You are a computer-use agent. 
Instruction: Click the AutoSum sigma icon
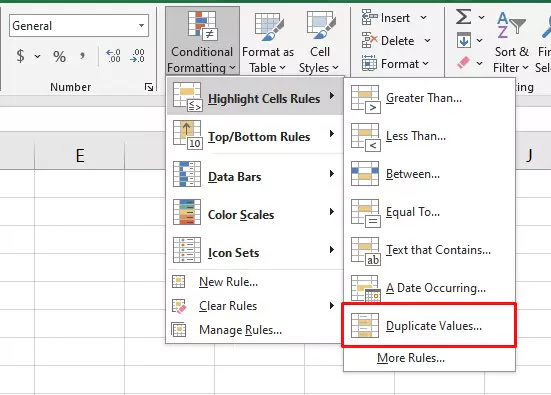pos(464,17)
